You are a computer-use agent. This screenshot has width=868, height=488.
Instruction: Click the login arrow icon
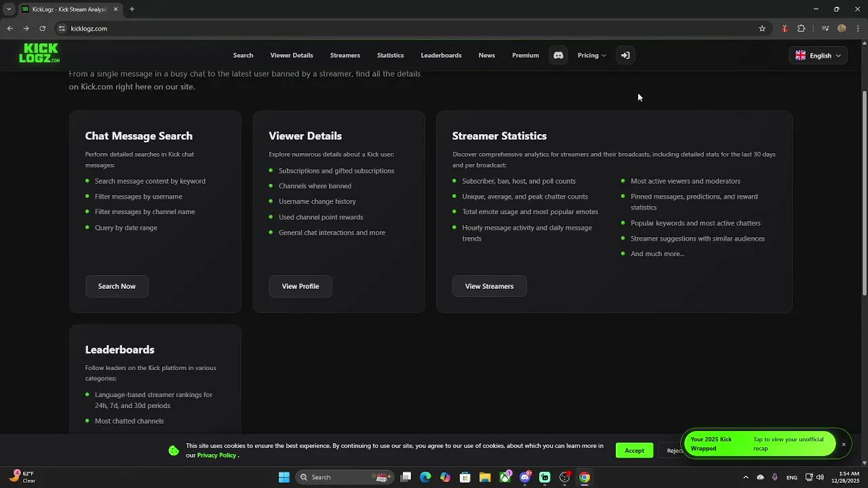[625, 56]
